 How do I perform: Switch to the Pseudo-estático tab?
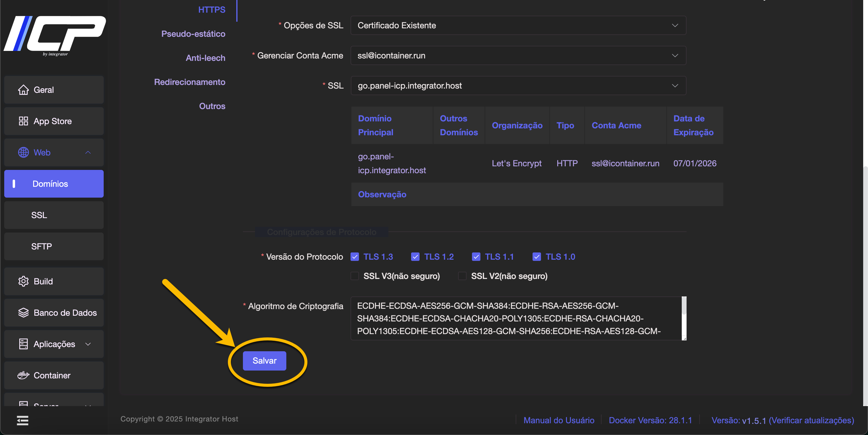click(x=193, y=34)
